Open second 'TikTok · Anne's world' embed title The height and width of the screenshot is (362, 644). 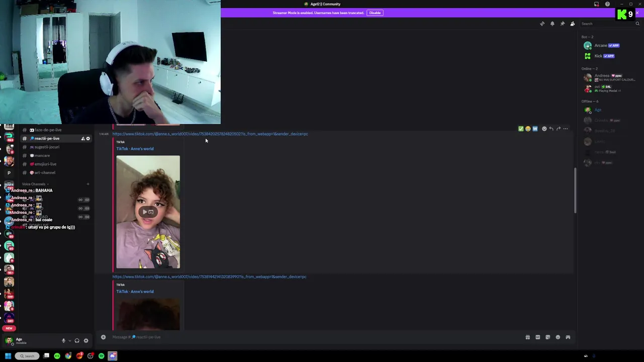point(135,292)
